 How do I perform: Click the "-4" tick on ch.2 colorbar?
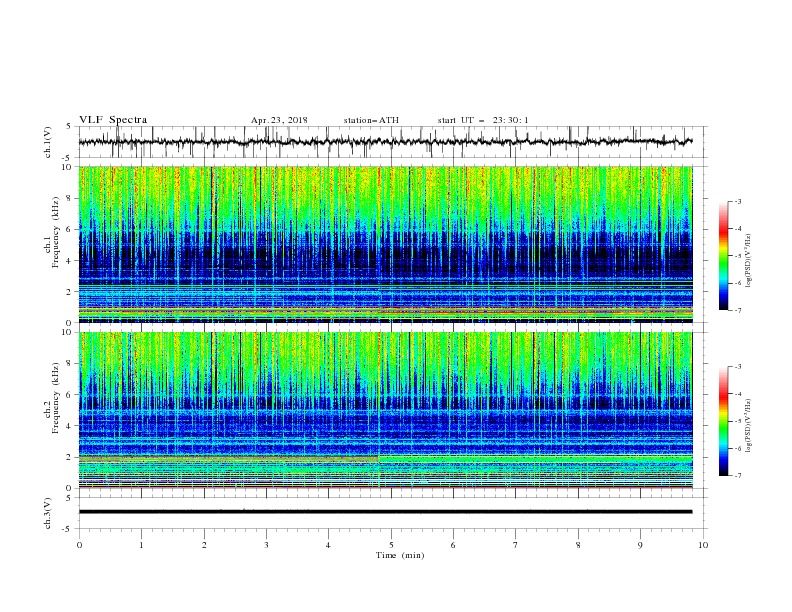(x=737, y=394)
